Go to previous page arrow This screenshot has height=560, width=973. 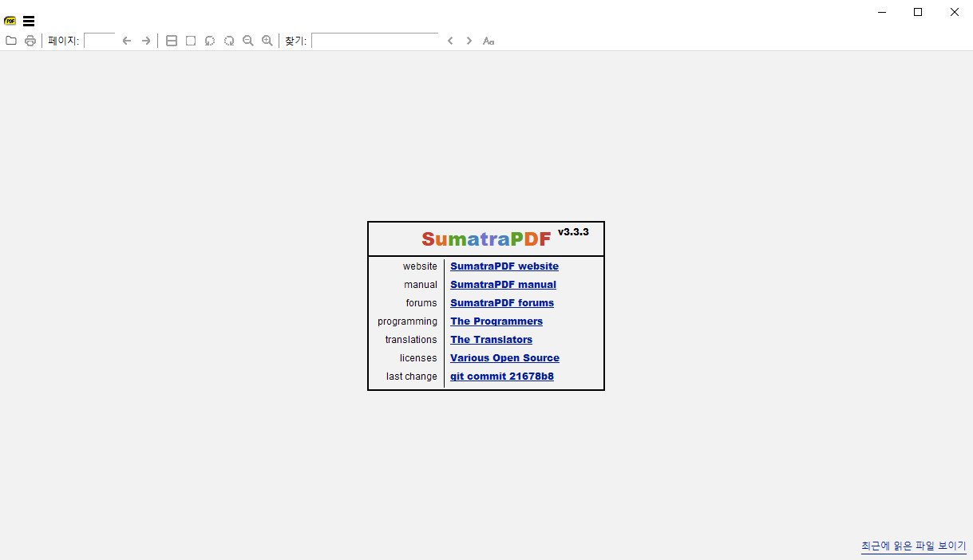tap(127, 41)
